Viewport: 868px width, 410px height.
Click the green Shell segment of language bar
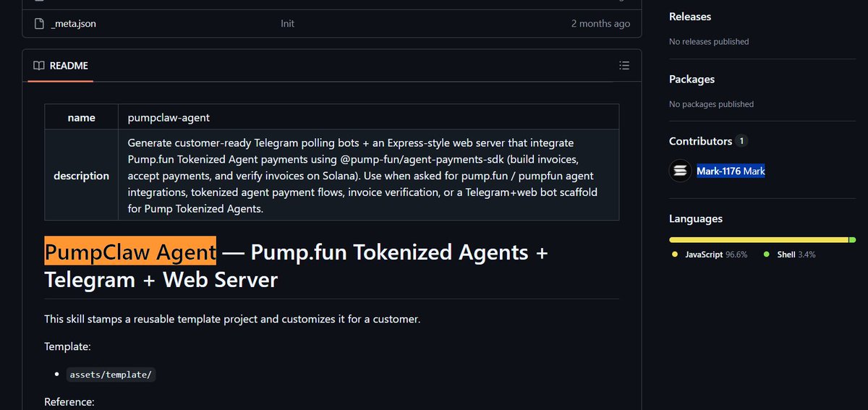click(x=853, y=239)
